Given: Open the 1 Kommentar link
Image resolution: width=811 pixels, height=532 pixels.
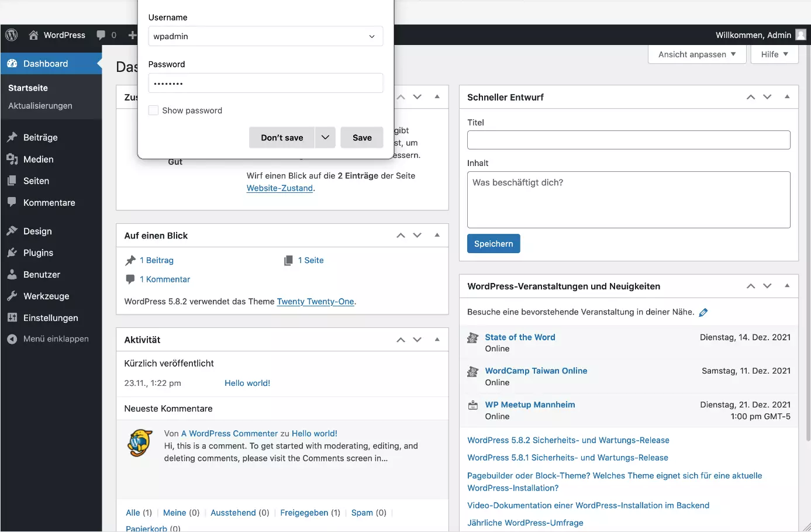Looking at the screenshot, I should (x=165, y=279).
